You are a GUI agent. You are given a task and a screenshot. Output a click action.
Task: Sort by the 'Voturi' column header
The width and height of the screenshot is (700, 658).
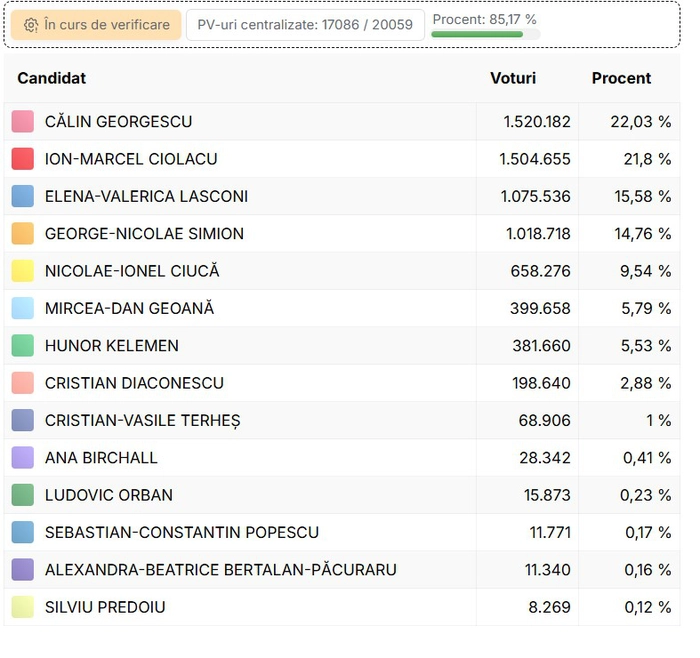point(513,78)
